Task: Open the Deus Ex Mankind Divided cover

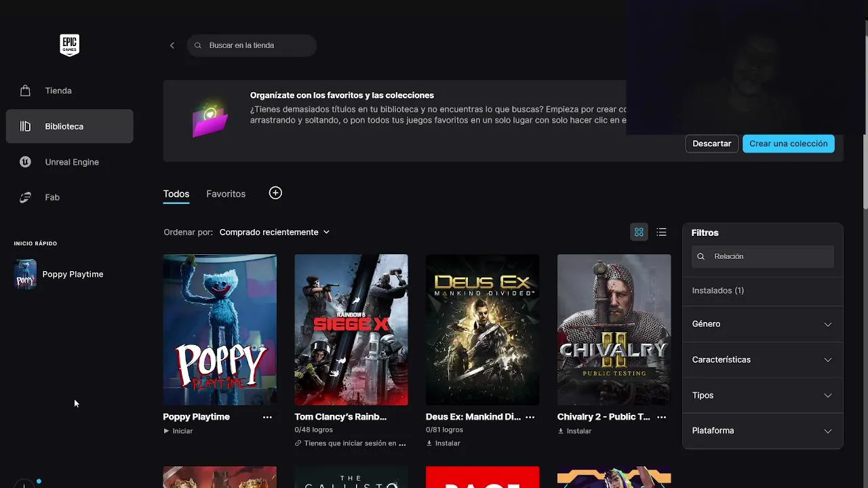Action: pyautogui.click(x=482, y=330)
